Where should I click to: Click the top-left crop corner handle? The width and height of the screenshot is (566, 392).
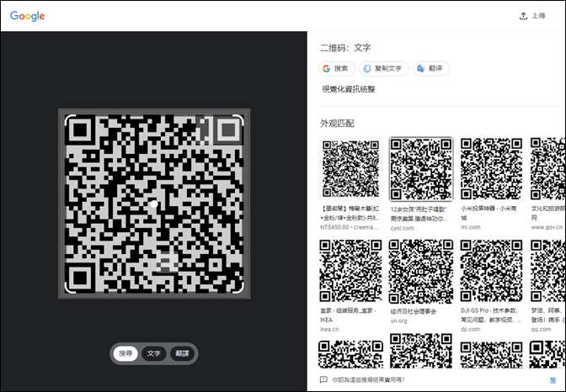click(70, 120)
